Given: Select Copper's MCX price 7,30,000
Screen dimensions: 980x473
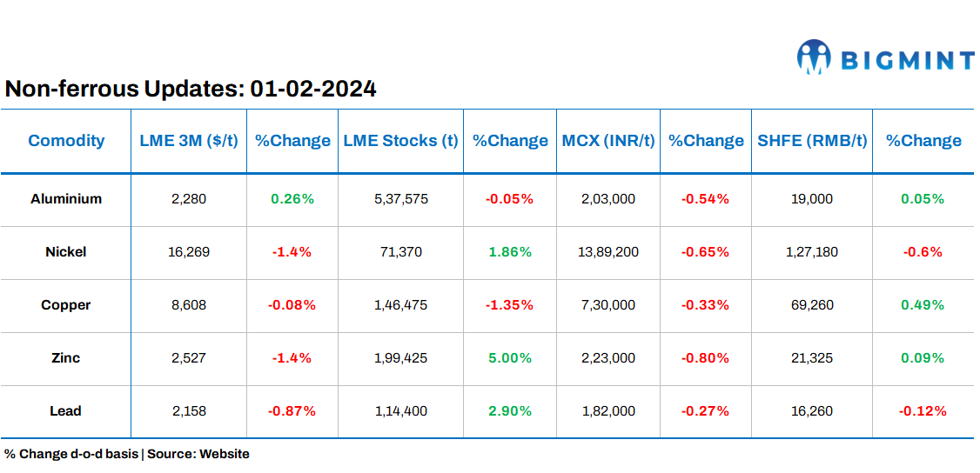Looking at the screenshot, I should click(608, 305).
